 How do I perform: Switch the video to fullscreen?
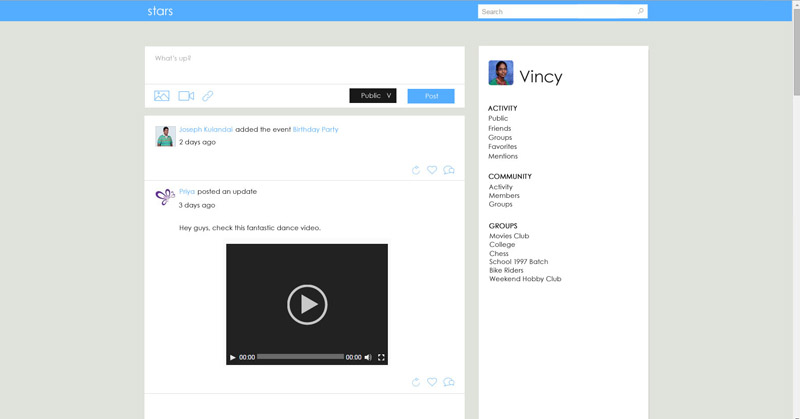click(381, 357)
